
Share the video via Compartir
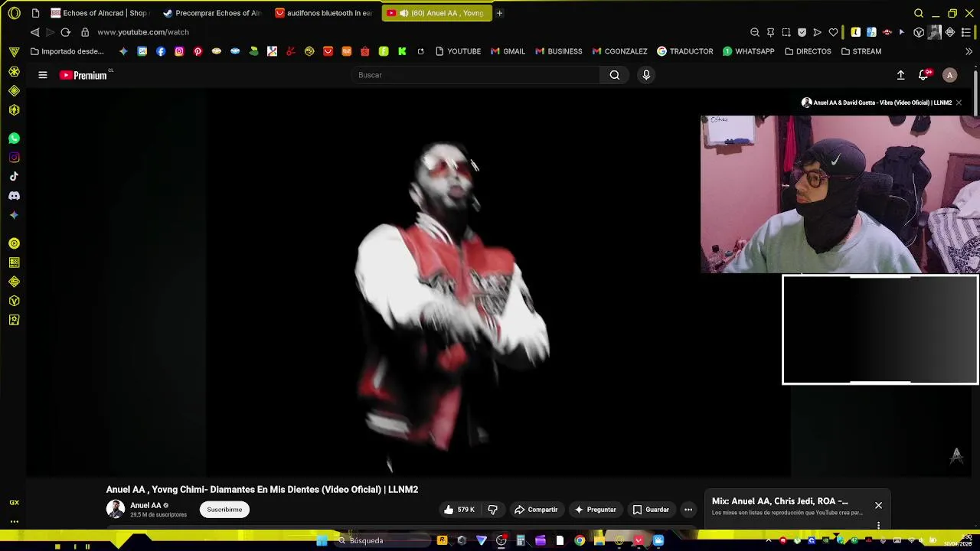click(536, 510)
